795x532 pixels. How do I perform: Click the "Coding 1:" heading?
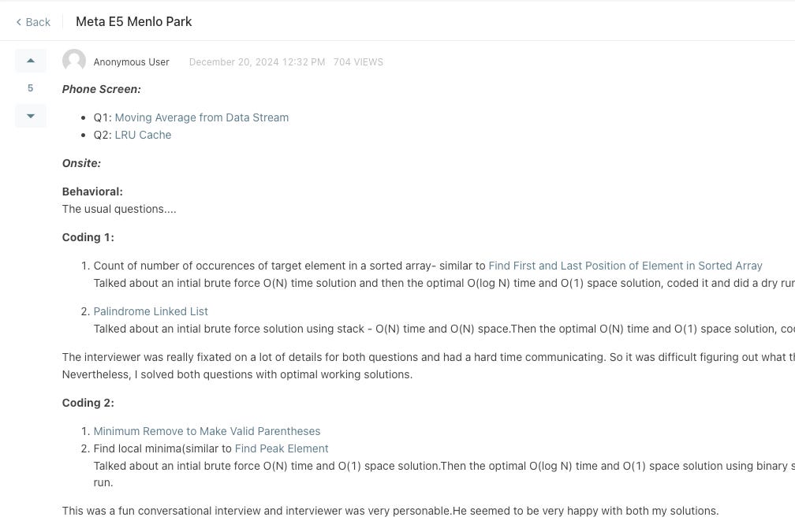tap(88, 237)
